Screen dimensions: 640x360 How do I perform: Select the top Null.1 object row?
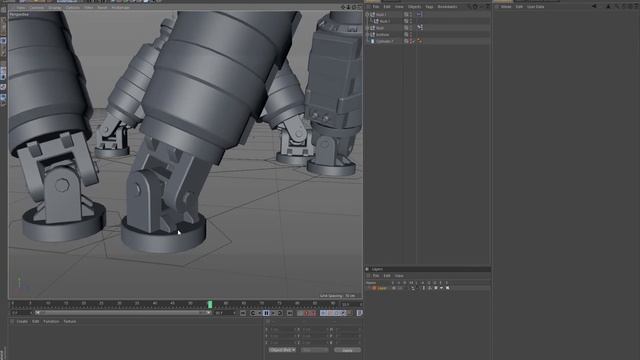click(381, 14)
